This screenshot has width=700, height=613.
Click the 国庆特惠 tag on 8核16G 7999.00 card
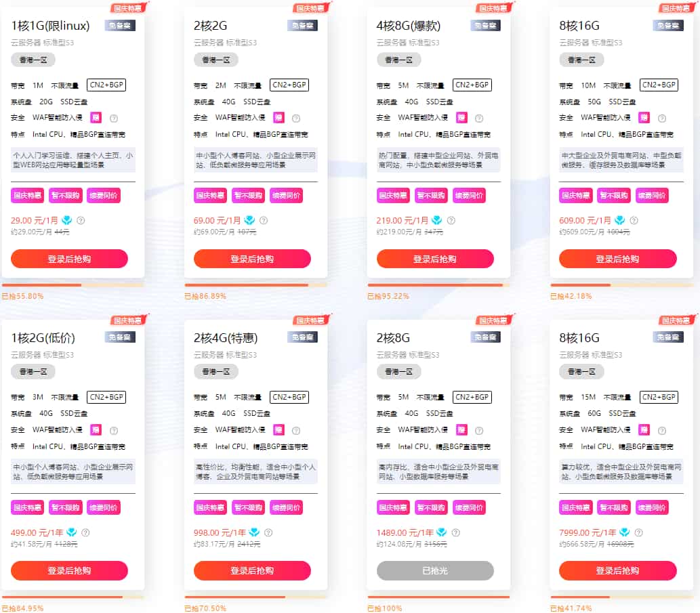click(576, 507)
